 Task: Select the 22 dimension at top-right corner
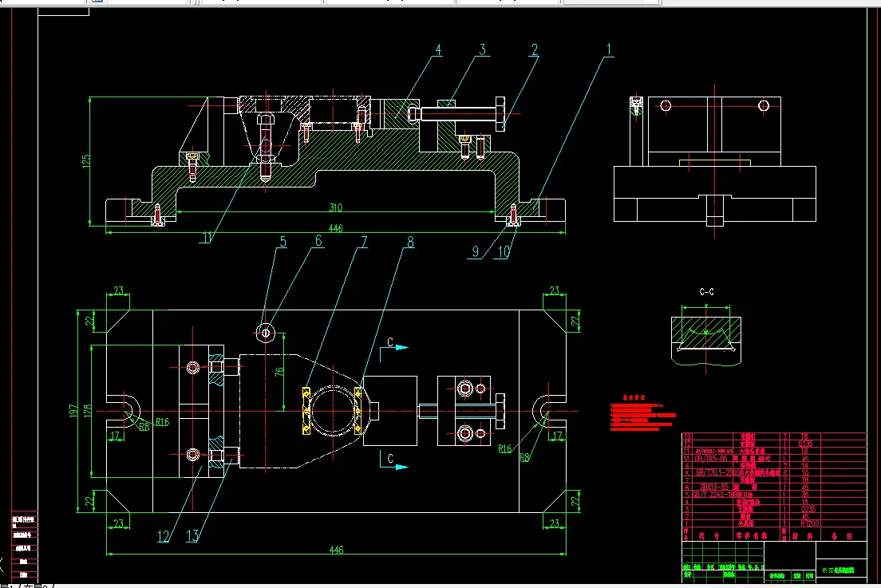coord(575,322)
